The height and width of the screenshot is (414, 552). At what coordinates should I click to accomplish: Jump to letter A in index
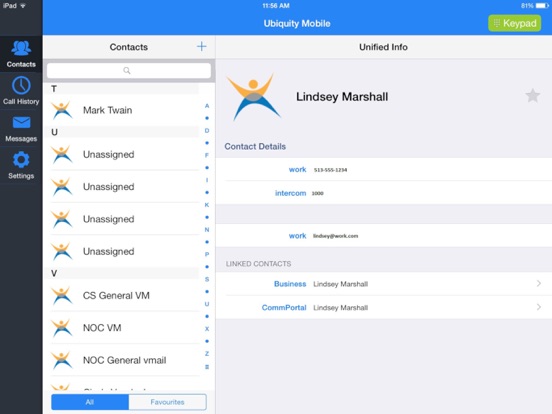[x=207, y=106]
